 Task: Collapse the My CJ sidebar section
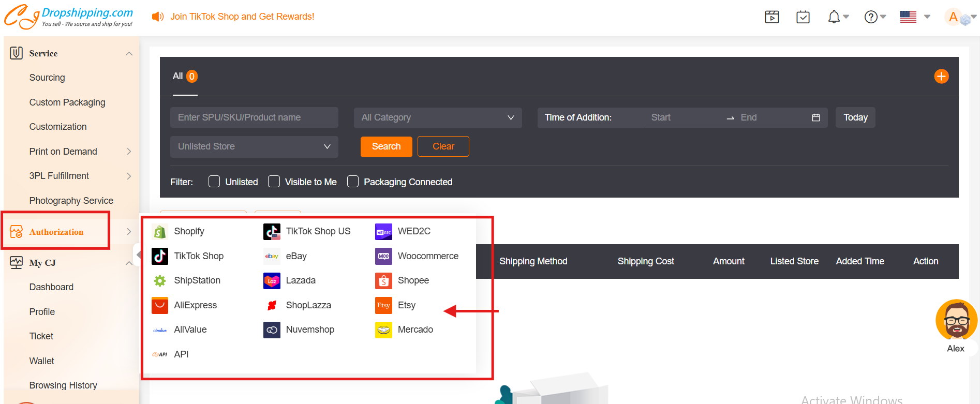(x=129, y=263)
